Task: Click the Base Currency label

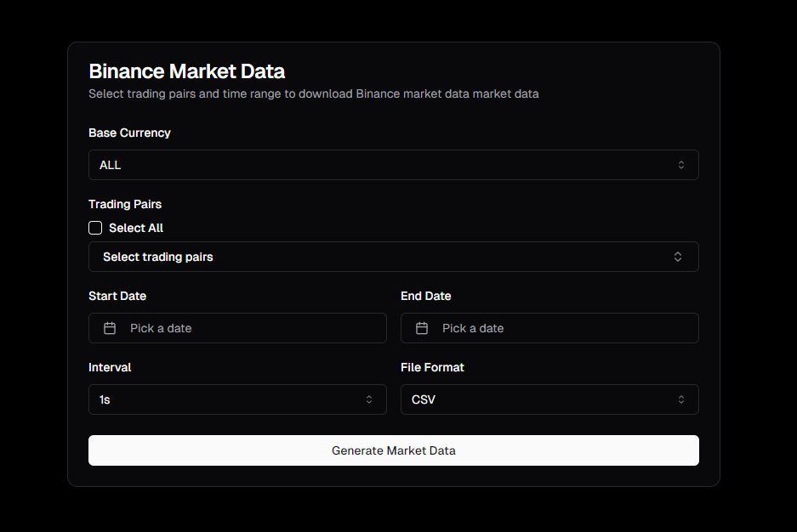Action: 129,133
